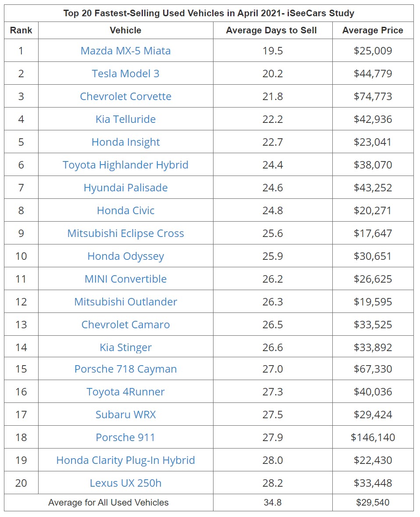Viewport: 420px width, 517px height.
Task: Select the Kia Telluride link
Action: (125, 119)
